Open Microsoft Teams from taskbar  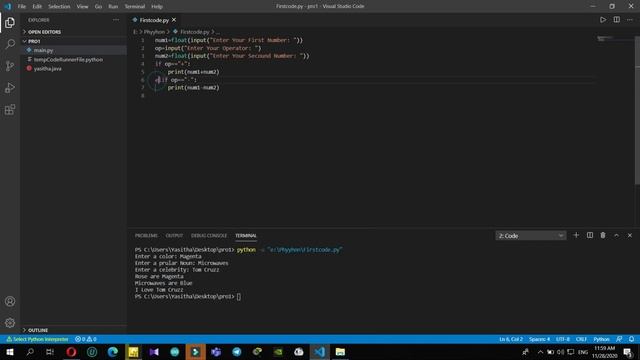pos(216,352)
